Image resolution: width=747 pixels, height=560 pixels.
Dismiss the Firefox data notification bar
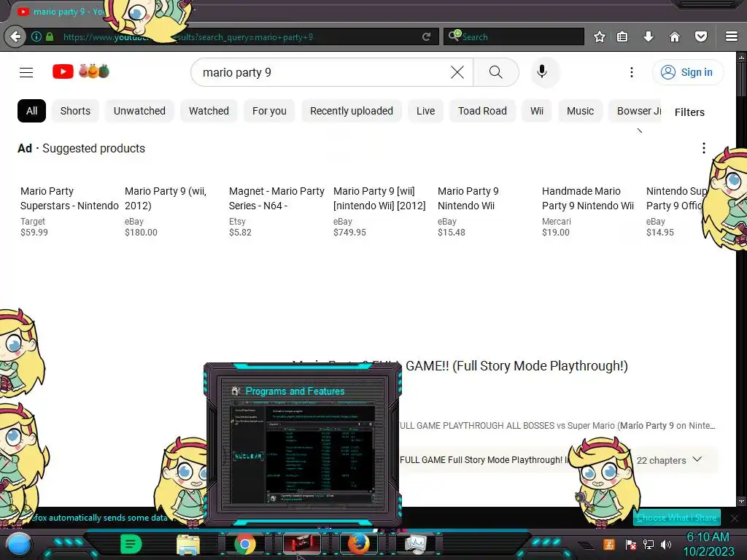pos(735,518)
